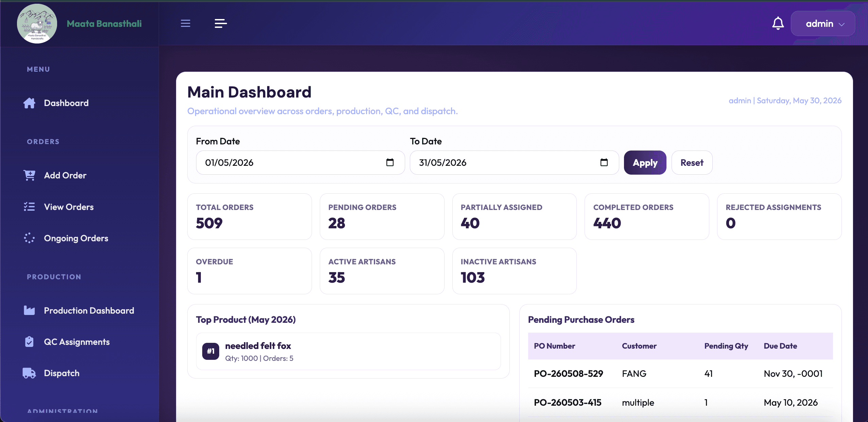The image size is (868, 422).
Task: Click the Maata Banasthali brand name
Action: coord(104,23)
